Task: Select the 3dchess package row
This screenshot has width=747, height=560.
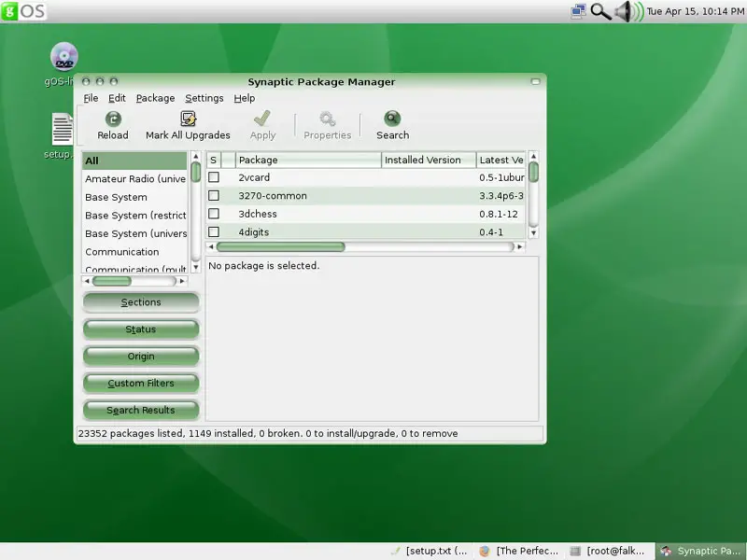Action: tap(366, 214)
